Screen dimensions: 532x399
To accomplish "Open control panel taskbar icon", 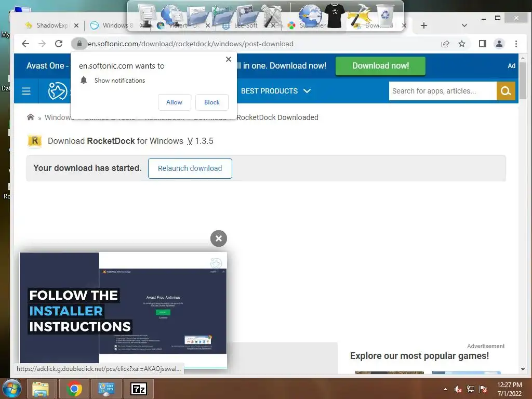I will tap(106, 389).
